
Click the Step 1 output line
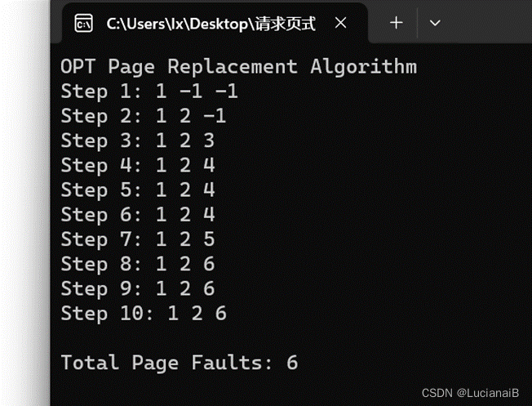[149, 91]
